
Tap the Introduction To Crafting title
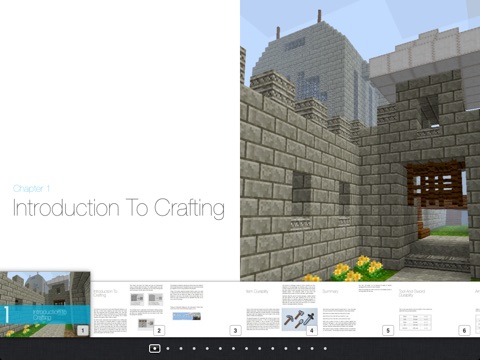[x=119, y=208]
